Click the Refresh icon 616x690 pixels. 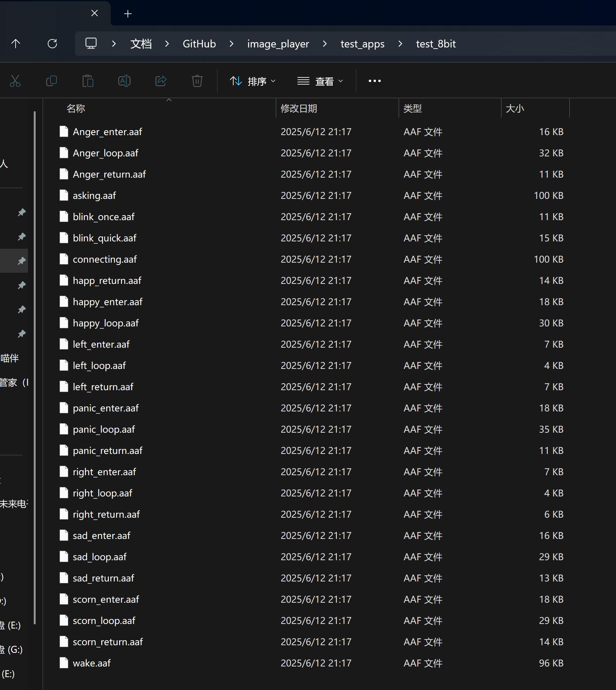pyautogui.click(x=52, y=44)
